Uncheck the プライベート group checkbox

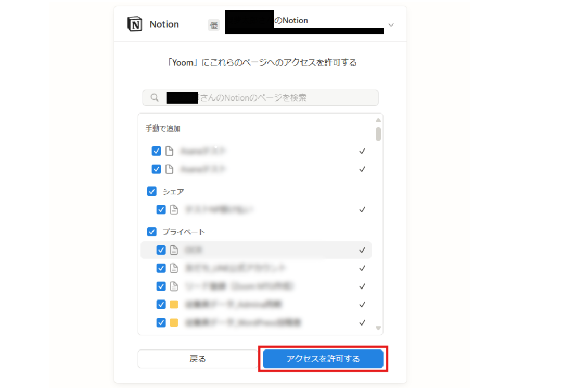152,232
